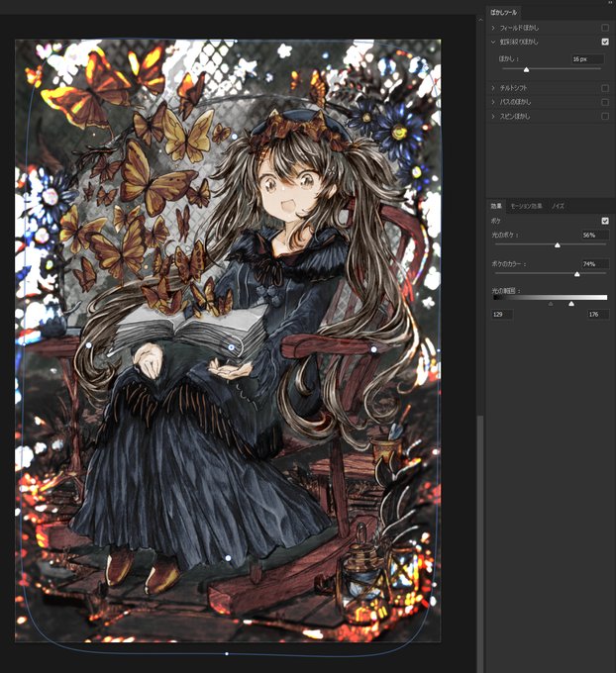Enable the チルトシフト checkbox

tap(605, 88)
